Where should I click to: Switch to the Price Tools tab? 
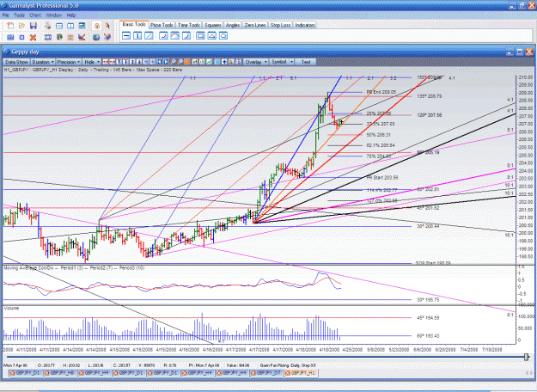click(162, 25)
